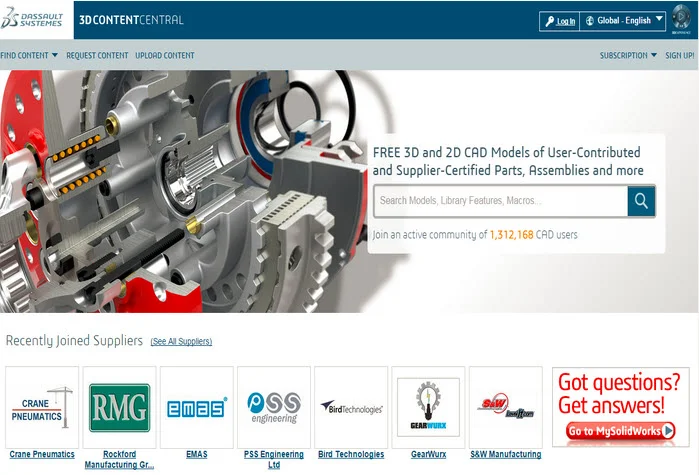
Task: Open the S&W Manufacturing text link
Action: 506,454
